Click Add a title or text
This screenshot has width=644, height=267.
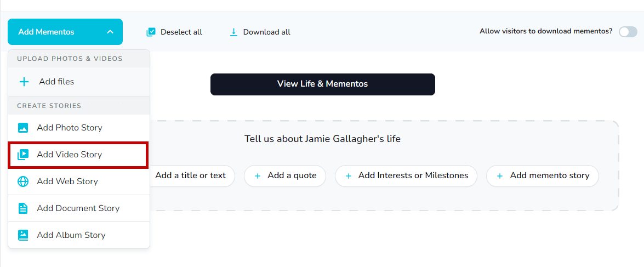[190, 176]
